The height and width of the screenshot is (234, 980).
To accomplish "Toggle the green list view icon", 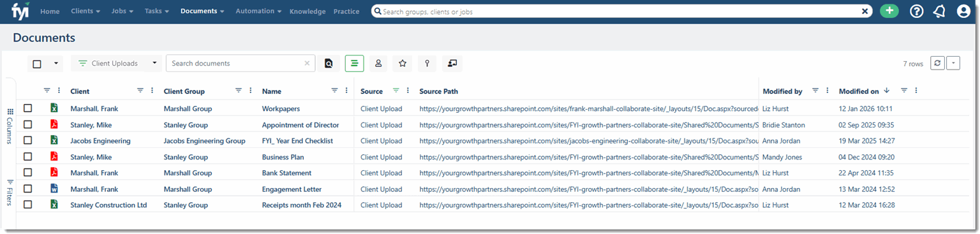I will pos(355,63).
